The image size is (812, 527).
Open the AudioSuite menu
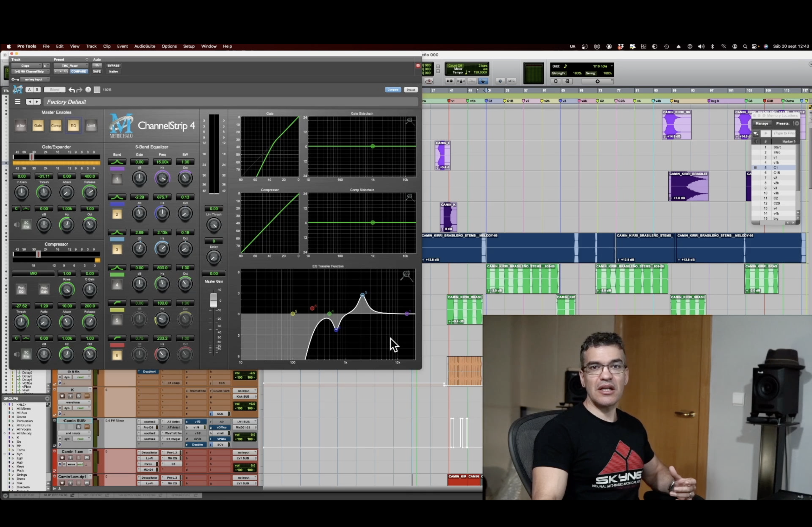point(145,46)
